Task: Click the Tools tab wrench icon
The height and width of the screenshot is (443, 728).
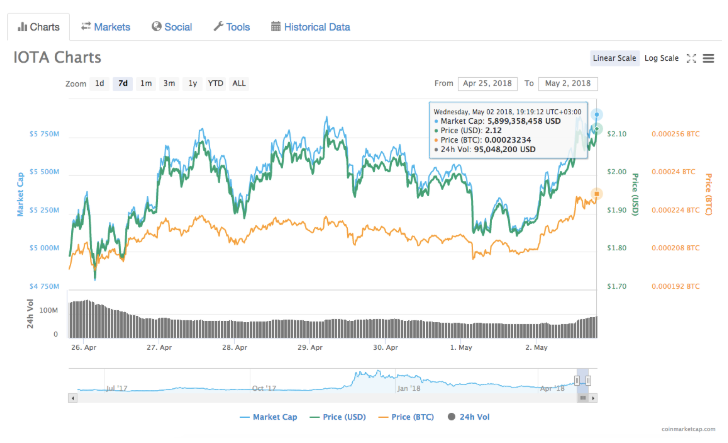Action: tap(218, 26)
